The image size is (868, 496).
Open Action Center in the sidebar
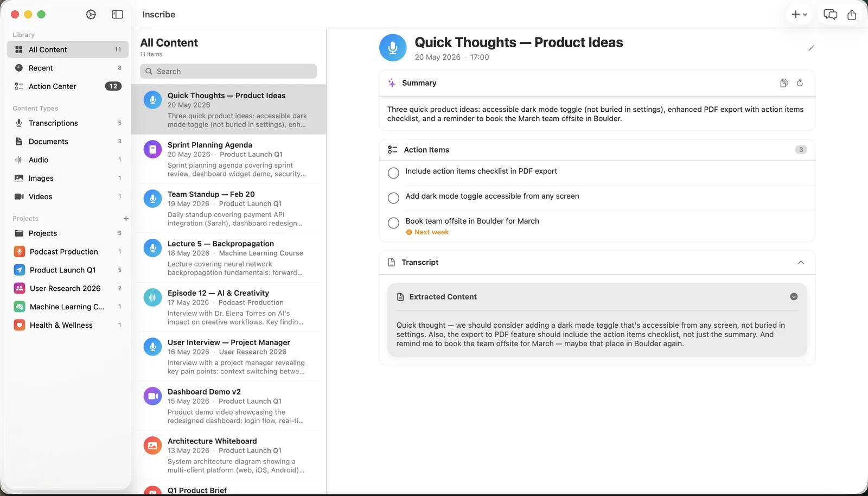[68, 86]
